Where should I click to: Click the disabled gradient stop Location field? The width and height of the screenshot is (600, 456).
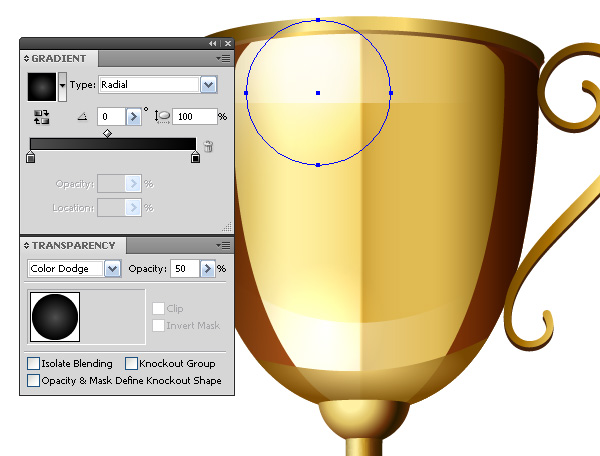tap(111, 208)
